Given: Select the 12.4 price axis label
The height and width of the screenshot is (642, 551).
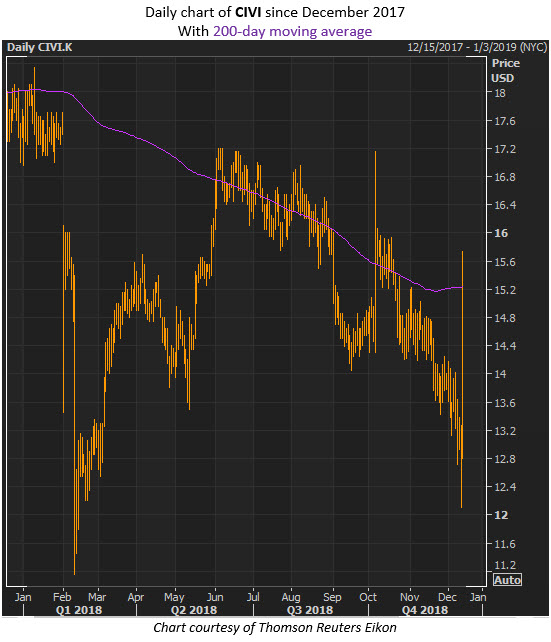Looking at the screenshot, I should click(x=504, y=487).
